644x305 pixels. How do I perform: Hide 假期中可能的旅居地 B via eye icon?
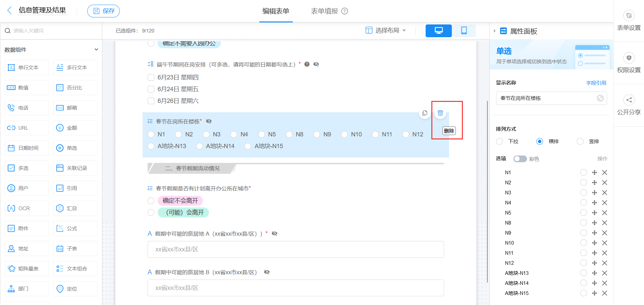(267, 272)
